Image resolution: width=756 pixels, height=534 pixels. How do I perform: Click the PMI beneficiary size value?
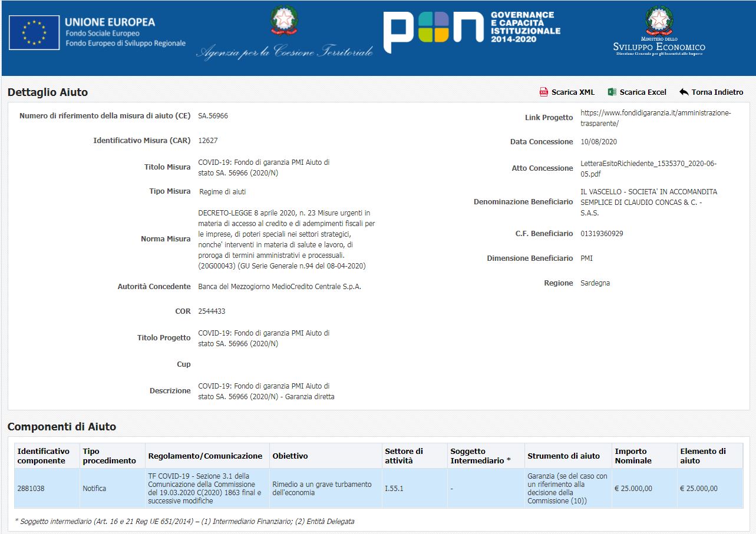click(x=586, y=258)
